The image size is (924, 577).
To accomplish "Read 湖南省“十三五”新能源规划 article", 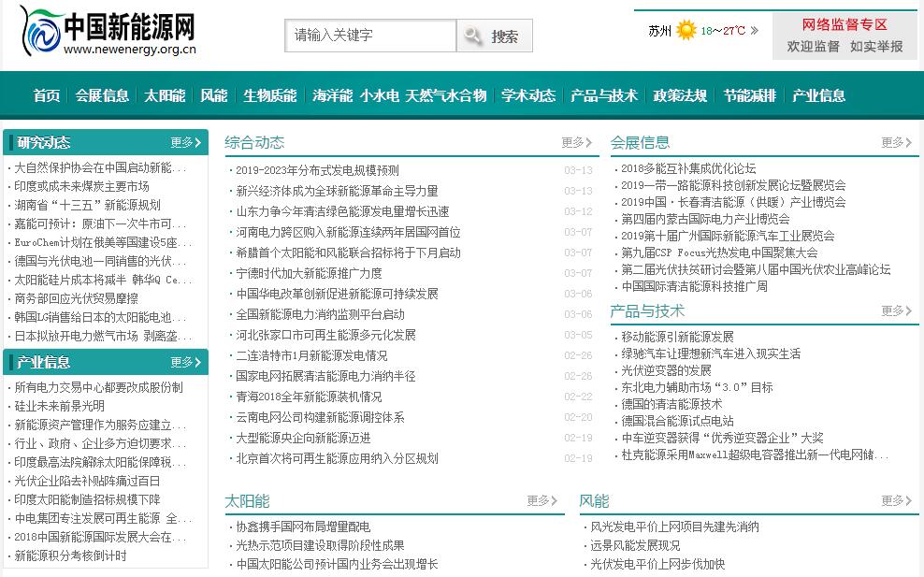I will pos(87,205).
